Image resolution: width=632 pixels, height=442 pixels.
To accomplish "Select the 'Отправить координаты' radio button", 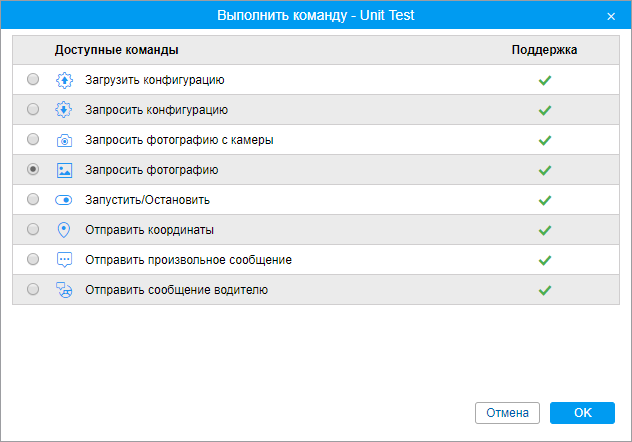I will click(33, 230).
